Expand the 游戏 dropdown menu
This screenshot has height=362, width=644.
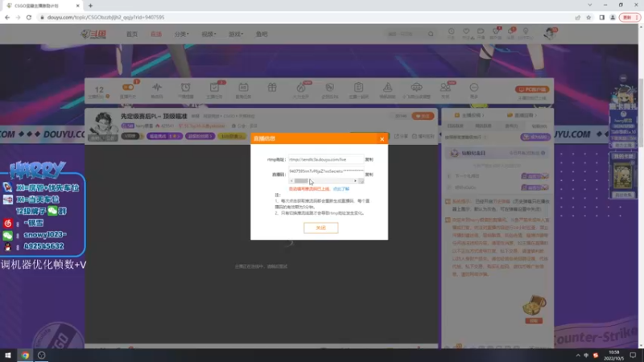coord(236,34)
